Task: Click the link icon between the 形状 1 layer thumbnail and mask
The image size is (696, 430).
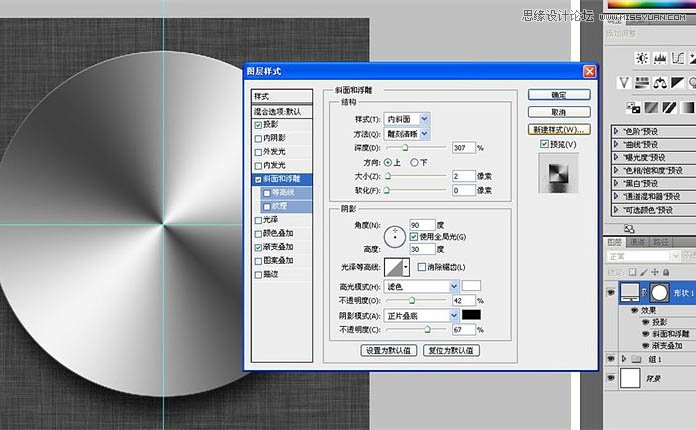Action: [645, 292]
